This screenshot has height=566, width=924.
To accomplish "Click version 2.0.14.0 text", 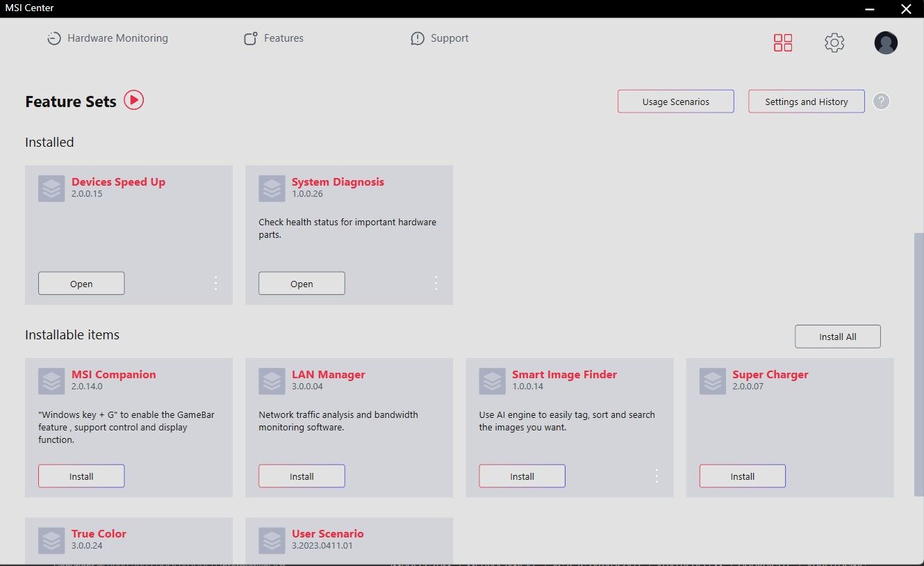I will click(87, 387).
